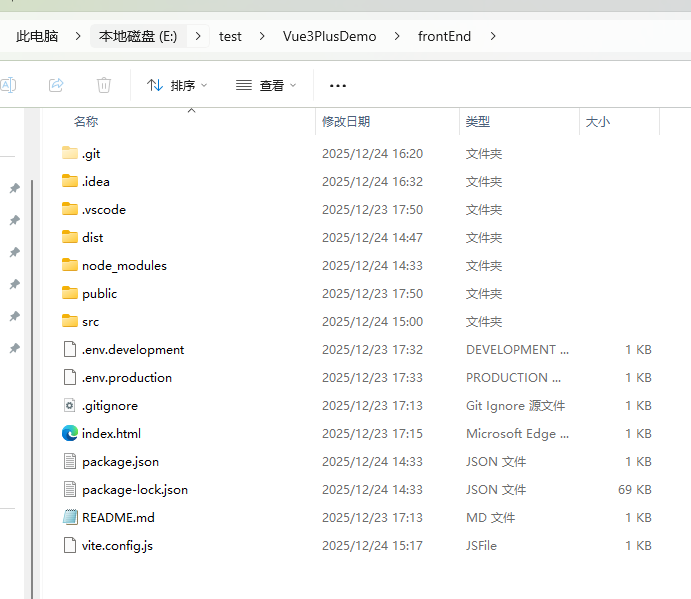Click the folder name node_modules

(124, 265)
